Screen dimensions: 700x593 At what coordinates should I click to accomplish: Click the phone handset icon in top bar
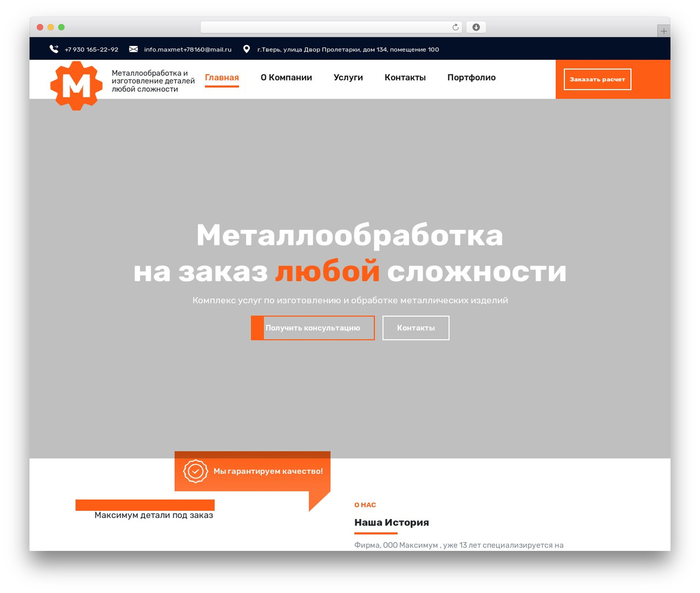54,49
